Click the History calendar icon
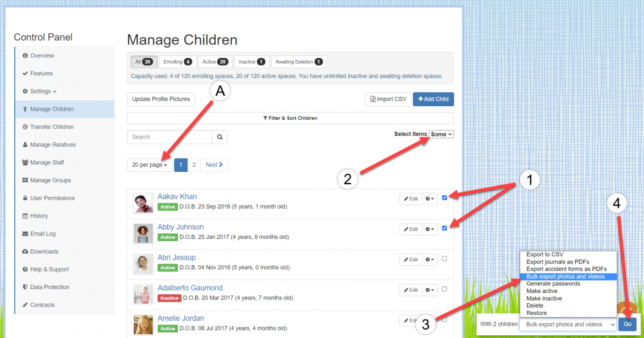This screenshot has width=644, height=338. pyautogui.click(x=25, y=216)
